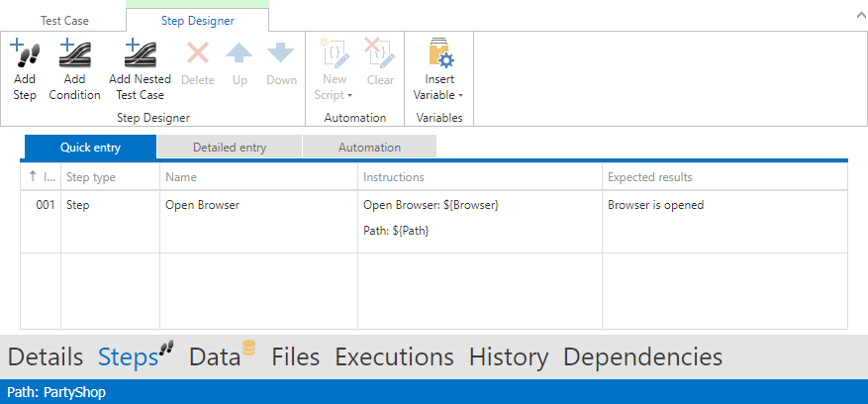The height and width of the screenshot is (404, 868).
Task: Click the Clear script icon
Action: (x=380, y=54)
